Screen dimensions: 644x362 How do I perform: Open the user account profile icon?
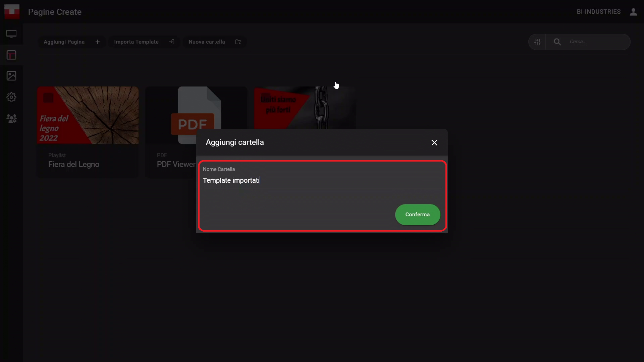coord(633,12)
